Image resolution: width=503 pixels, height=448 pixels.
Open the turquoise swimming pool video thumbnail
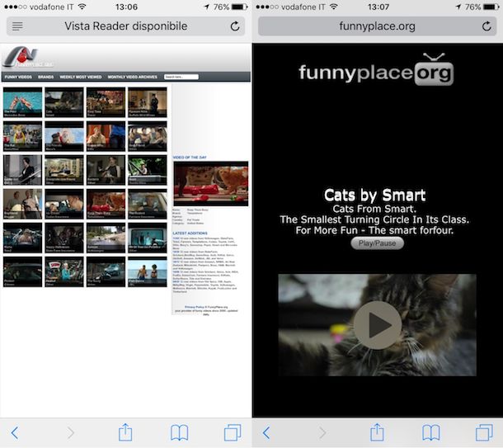pyautogui.click(x=22, y=102)
